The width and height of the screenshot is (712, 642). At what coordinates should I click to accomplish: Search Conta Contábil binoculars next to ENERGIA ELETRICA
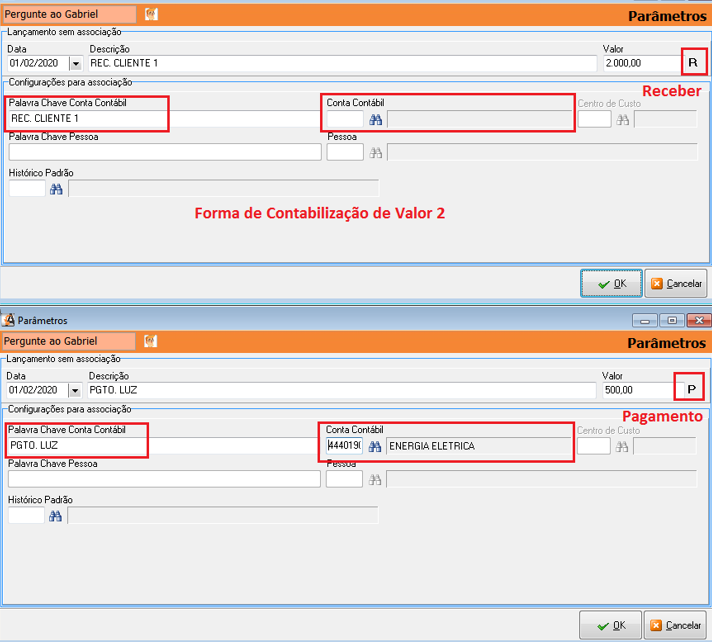coord(375,446)
